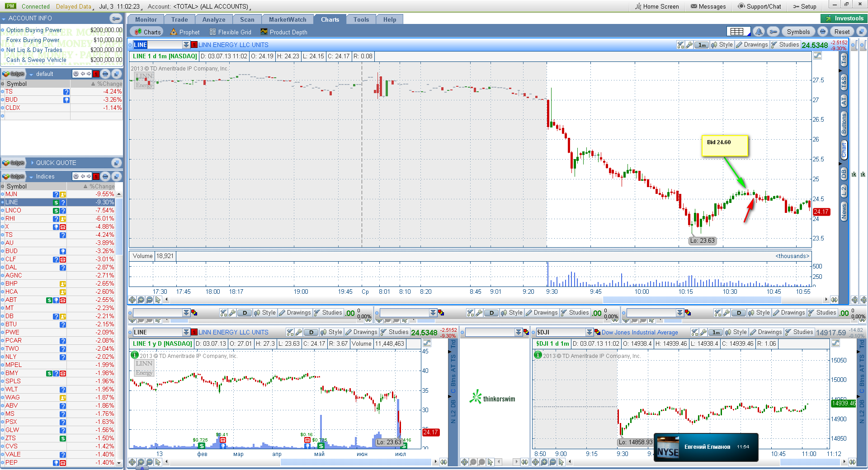This screenshot has height=470, width=868.
Task: Open Support/Chat
Action: (759, 6)
